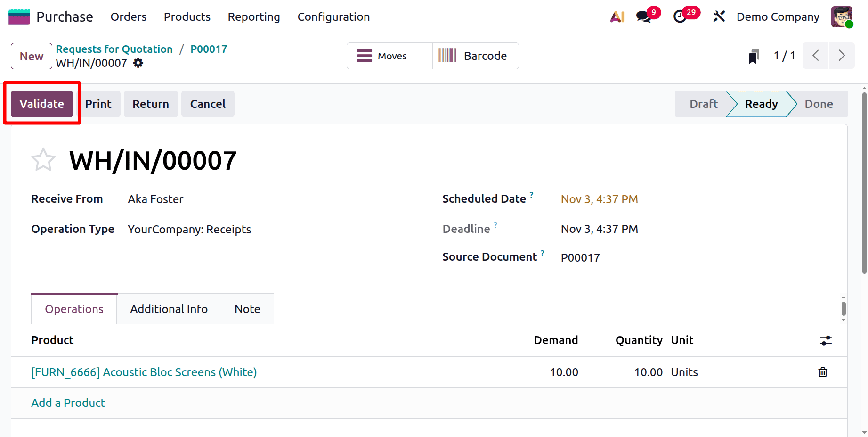Open the Barcode smart button
Image resolution: width=868 pixels, height=437 pixels.
[475, 56]
